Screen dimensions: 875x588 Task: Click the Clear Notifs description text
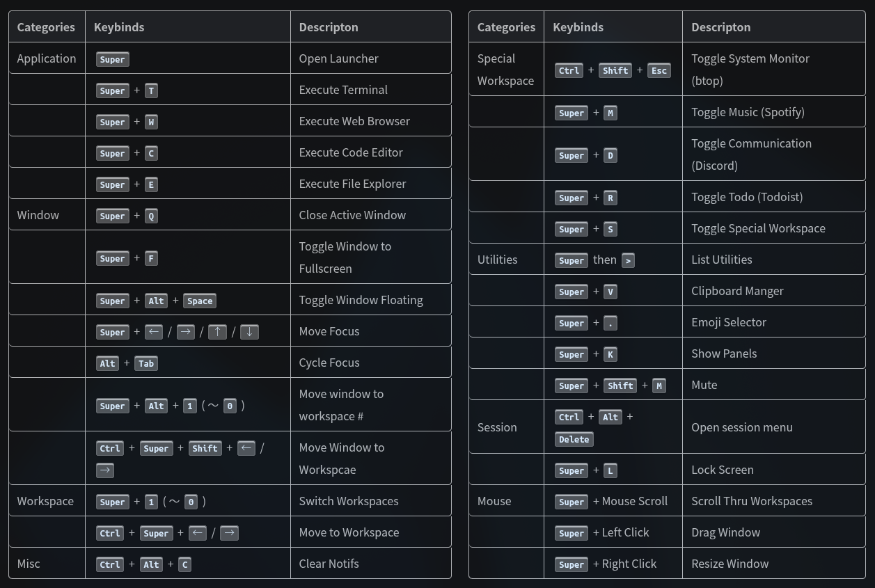(x=329, y=564)
